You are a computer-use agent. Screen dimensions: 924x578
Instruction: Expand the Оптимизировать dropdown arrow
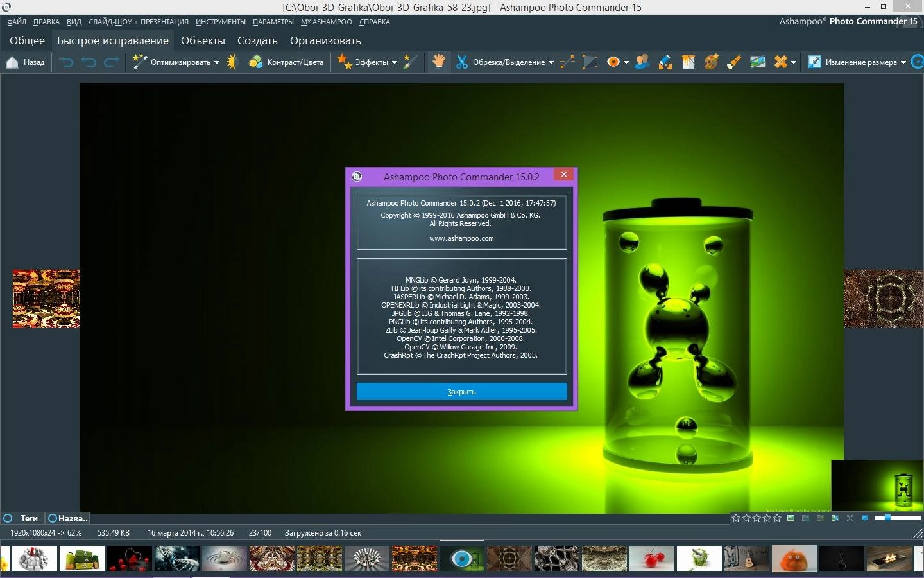[217, 62]
